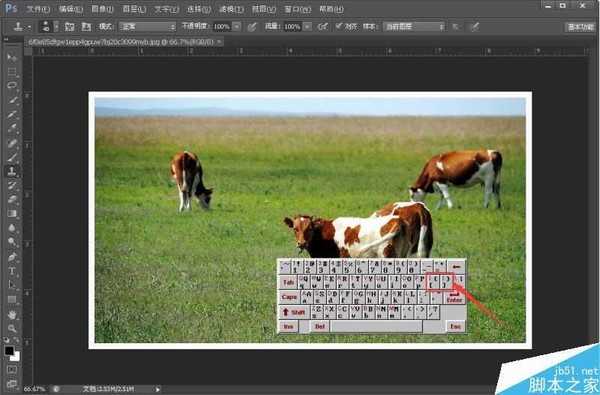
Task: Toggle the 对齐 aligned checkbox
Action: [339, 26]
